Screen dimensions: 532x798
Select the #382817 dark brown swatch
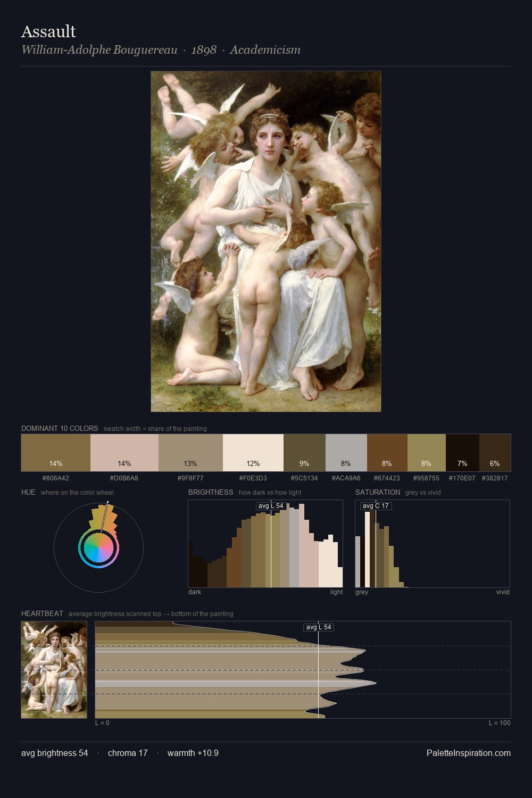point(495,453)
